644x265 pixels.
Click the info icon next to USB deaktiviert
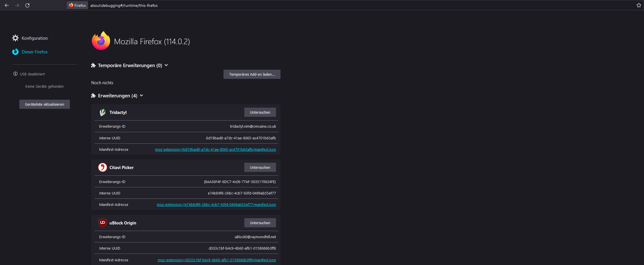tap(15, 74)
